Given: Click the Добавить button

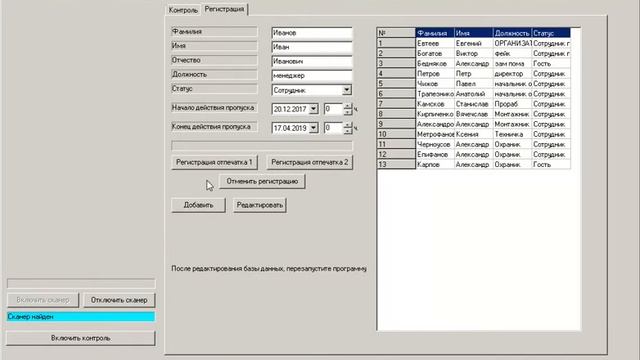Looking at the screenshot, I should (x=198, y=205).
